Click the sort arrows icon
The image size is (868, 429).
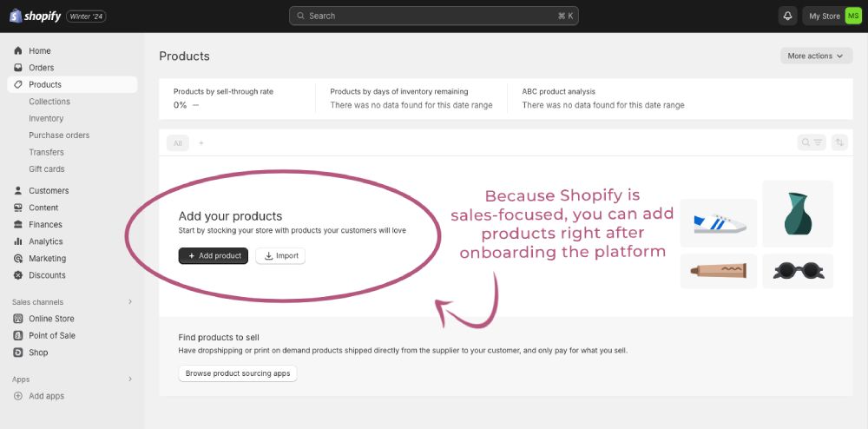pyautogui.click(x=839, y=142)
